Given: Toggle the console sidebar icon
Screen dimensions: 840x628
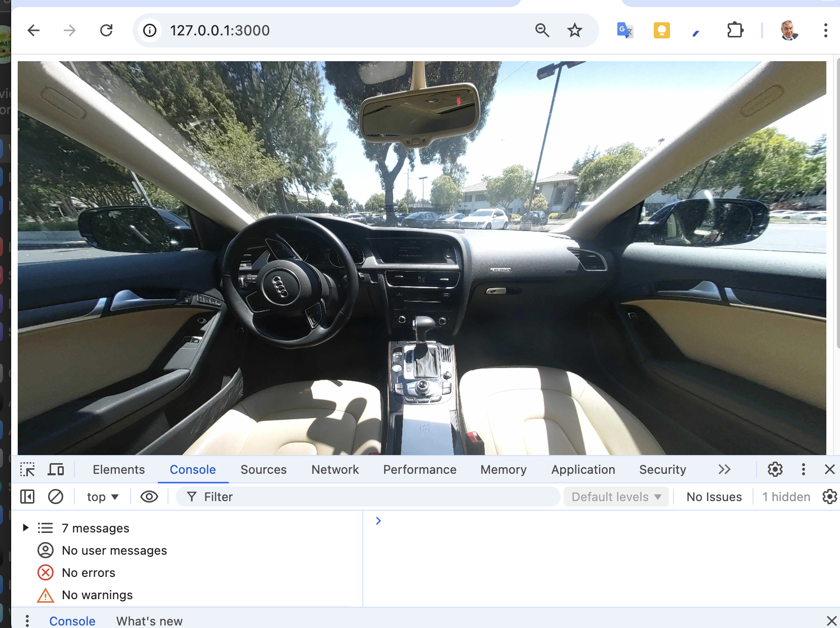Looking at the screenshot, I should (27, 497).
